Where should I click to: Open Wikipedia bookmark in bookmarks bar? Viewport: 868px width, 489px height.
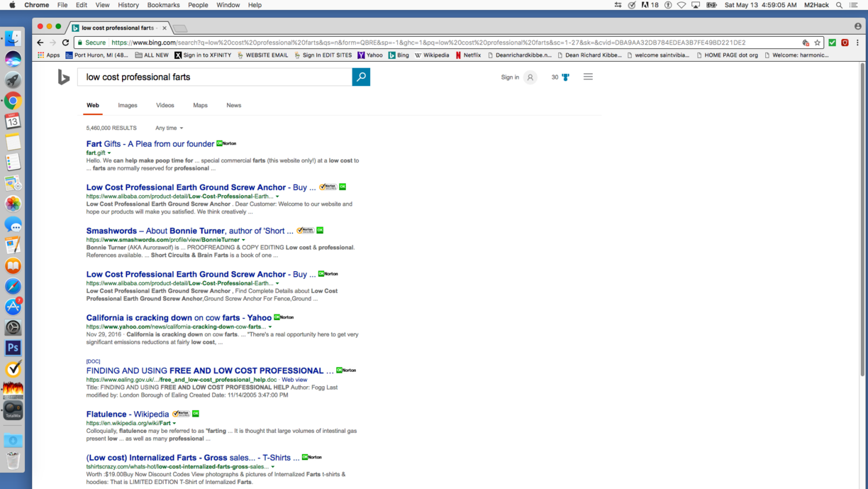(x=432, y=55)
